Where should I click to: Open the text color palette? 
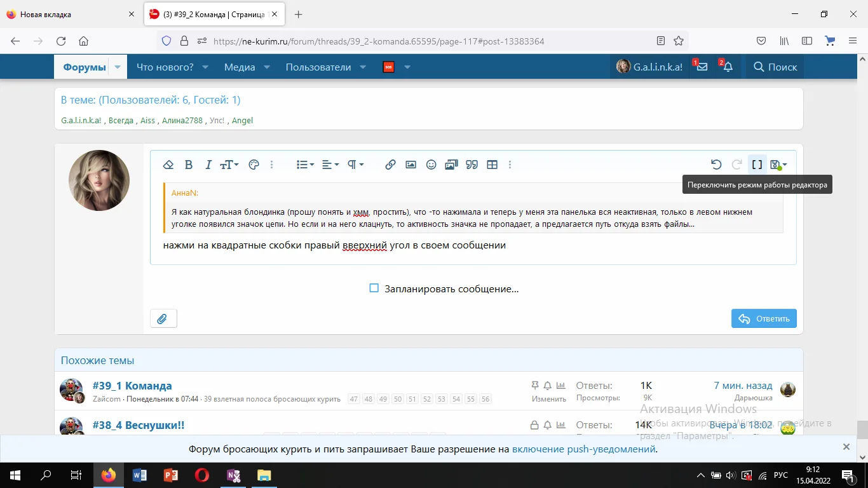254,165
